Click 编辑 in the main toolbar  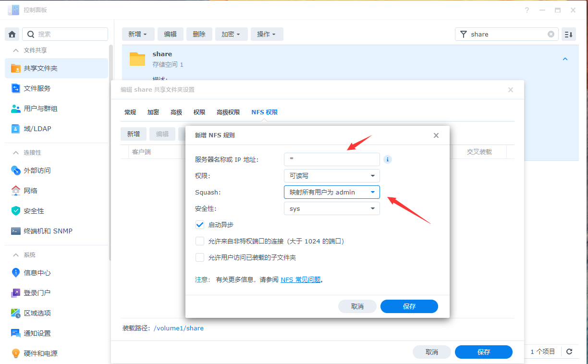(x=170, y=34)
